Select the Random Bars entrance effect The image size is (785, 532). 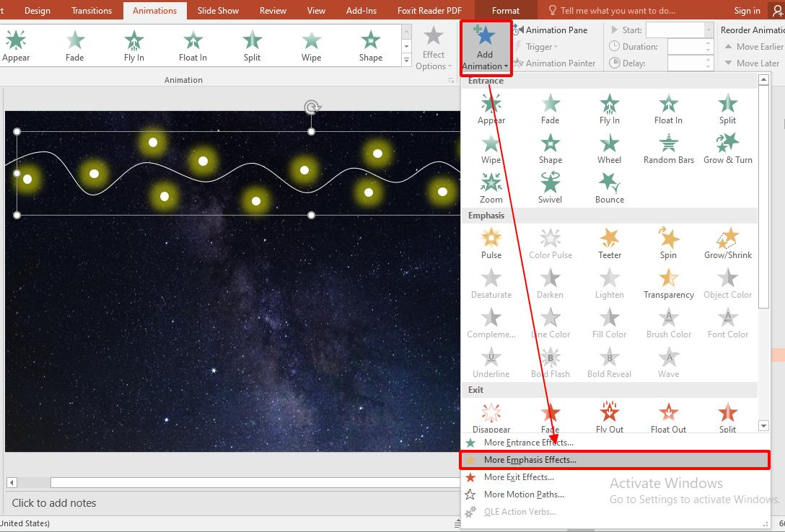tap(667, 148)
